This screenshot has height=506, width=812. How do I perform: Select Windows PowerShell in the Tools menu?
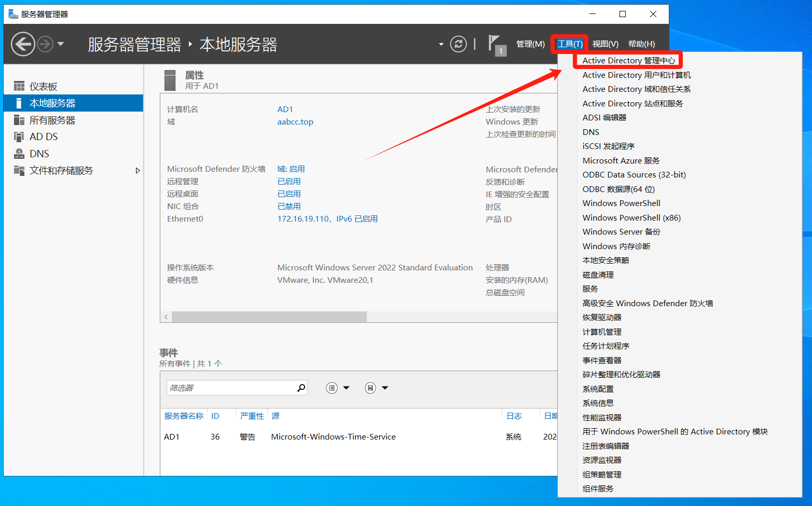[621, 203]
